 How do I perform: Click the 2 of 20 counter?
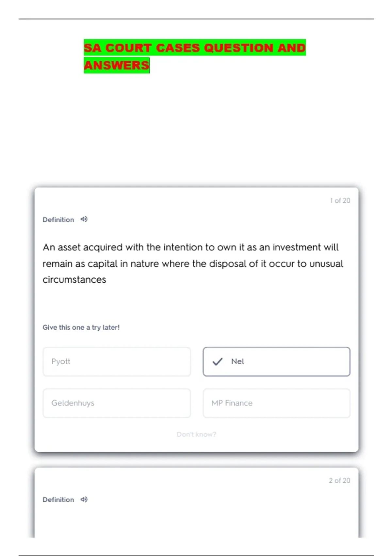(339, 480)
